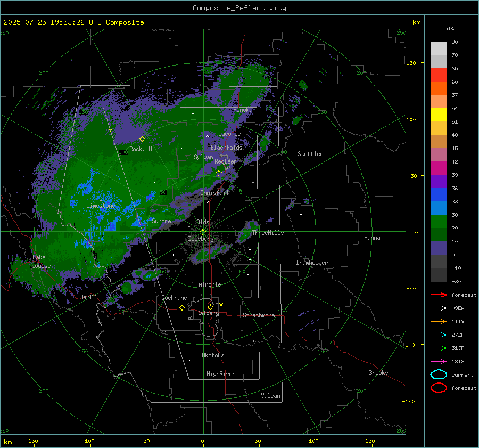Click the white plus marker east of ThreeHills
The image size is (479, 448).
[301, 214]
